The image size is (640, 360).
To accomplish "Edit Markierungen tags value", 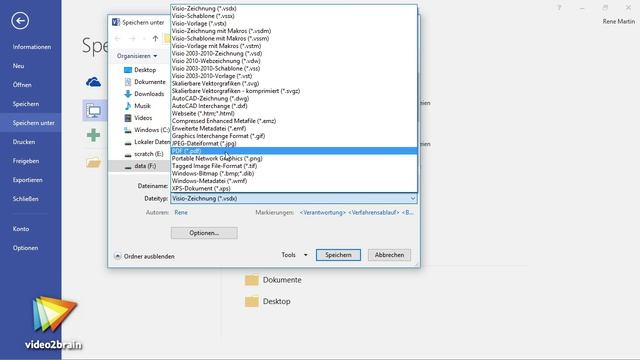I will tap(356, 212).
